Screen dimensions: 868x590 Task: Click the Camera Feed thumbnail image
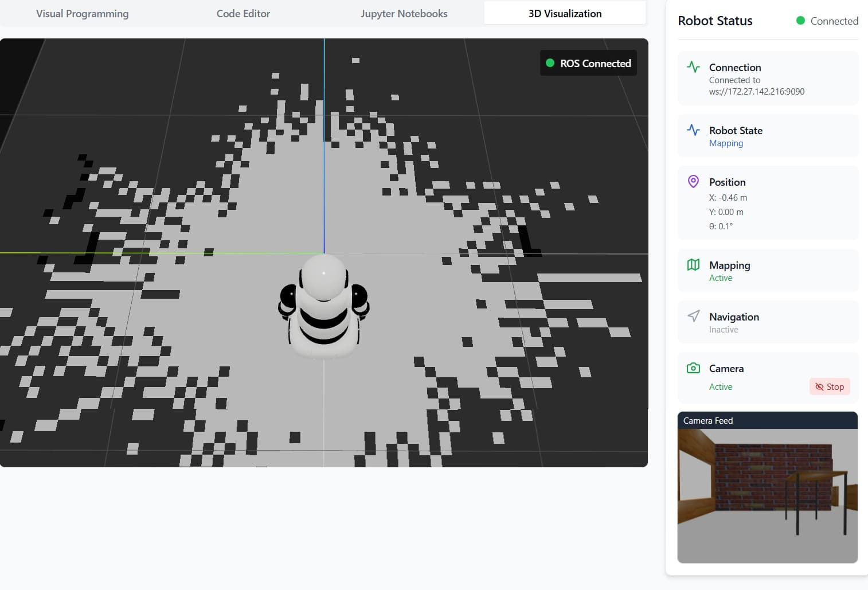767,495
